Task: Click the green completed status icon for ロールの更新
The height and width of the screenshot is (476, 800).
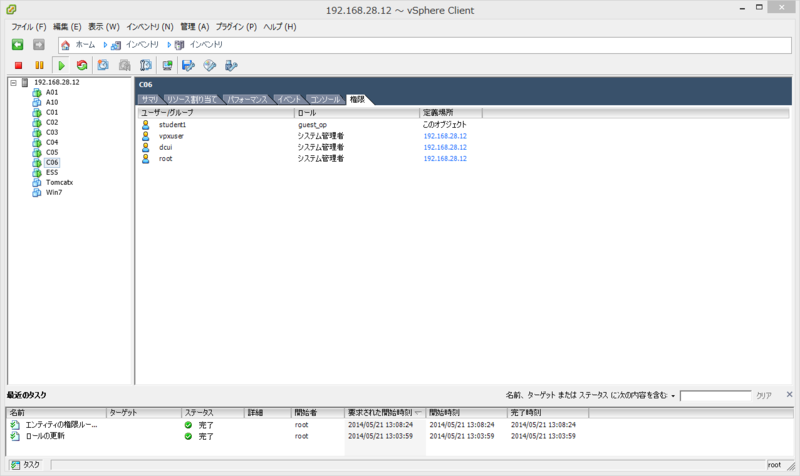Action: (188, 436)
